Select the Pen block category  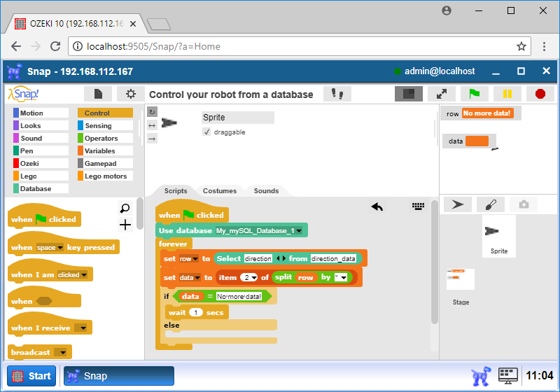[x=41, y=150]
